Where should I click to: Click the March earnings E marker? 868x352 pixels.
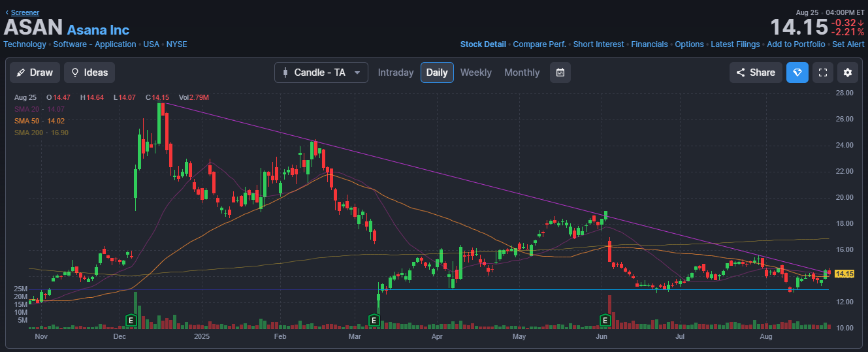374,320
